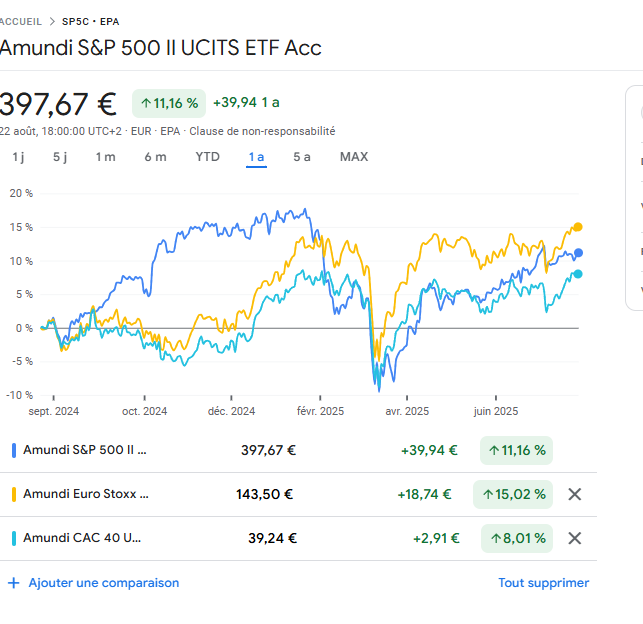Click the yellow Euro Stoxx line endpoint

[578, 227]
